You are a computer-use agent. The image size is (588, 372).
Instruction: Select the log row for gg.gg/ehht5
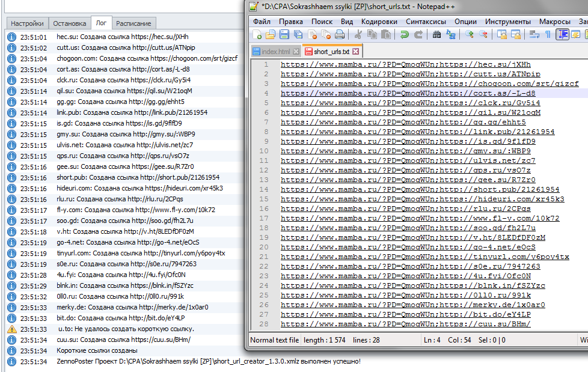click(x=125, y=102)
